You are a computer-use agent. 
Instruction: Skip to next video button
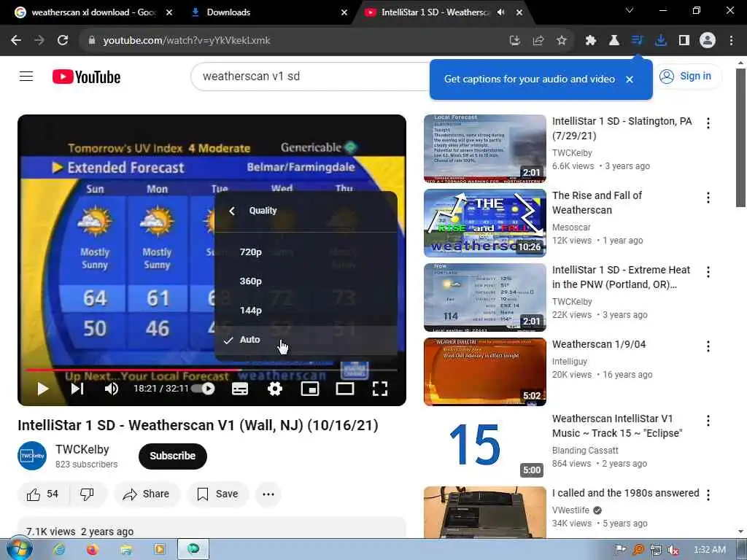[x=77, y=389]
